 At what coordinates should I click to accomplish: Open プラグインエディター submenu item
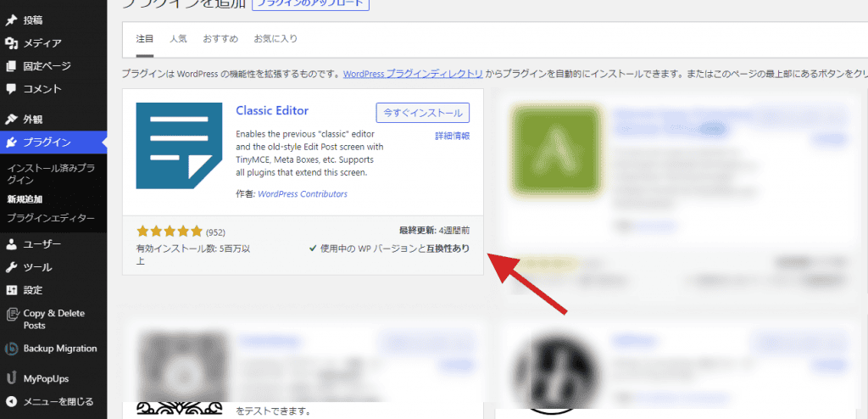tap(51, 218)
